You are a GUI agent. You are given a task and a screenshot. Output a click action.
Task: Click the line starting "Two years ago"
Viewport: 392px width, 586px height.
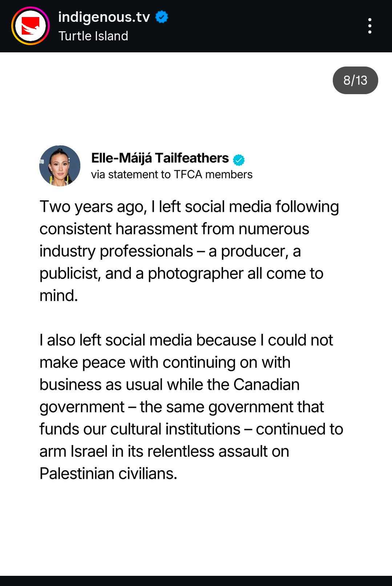pyautogui.click(x=189, y=207)
